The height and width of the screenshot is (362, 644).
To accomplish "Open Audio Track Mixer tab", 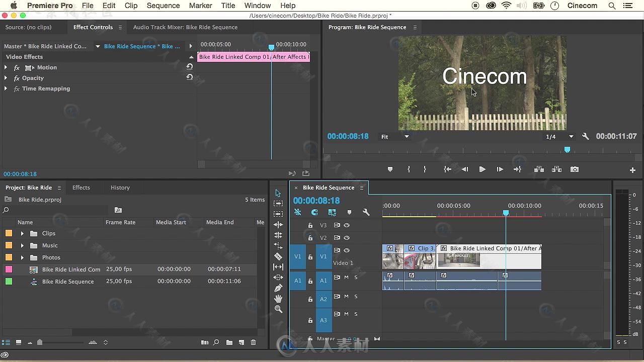I will (x=185, y=27).
